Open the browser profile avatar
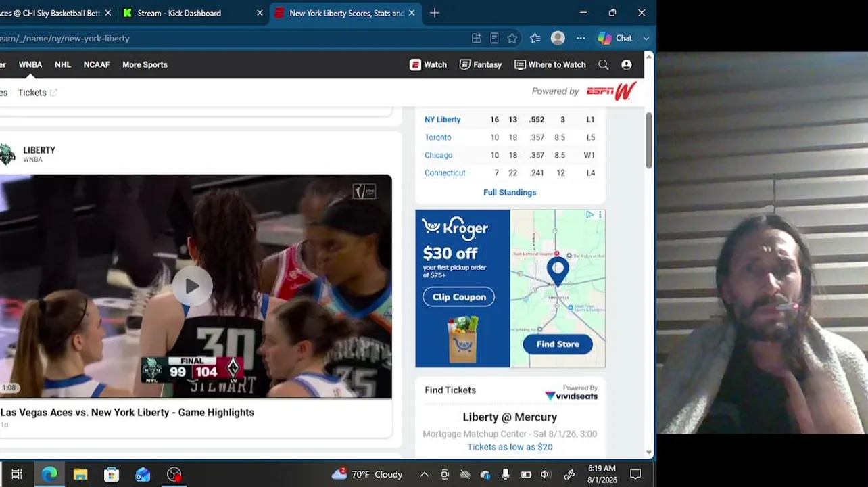Screen dimensions: 868x487 [558, 39]
